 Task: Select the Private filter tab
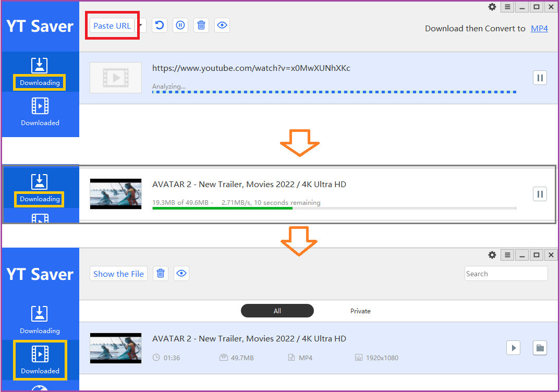(x=360, y=311)
